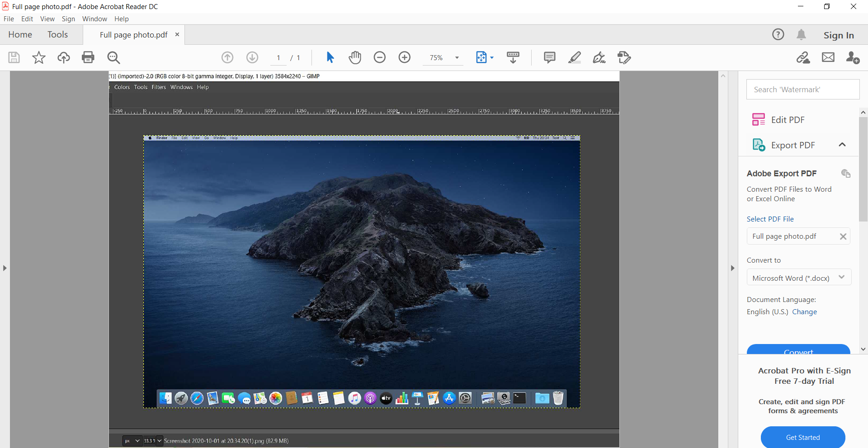This screenshot has width=868, height=448.
Task: Click the upload to cloud icon
Action: coord(63,57)
